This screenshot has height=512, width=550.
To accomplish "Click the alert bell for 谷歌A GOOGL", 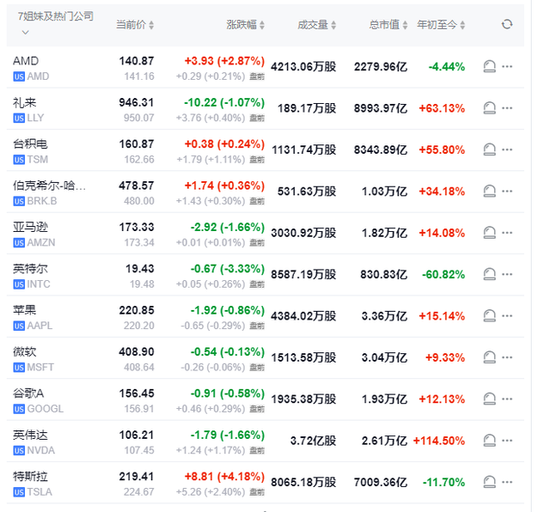I will coord(489,399).
